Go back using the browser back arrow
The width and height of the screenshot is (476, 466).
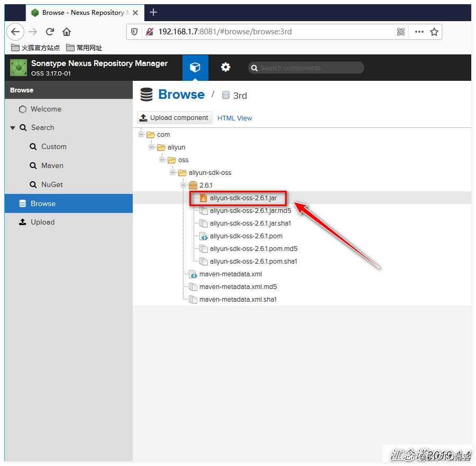[x=15, y=32]
